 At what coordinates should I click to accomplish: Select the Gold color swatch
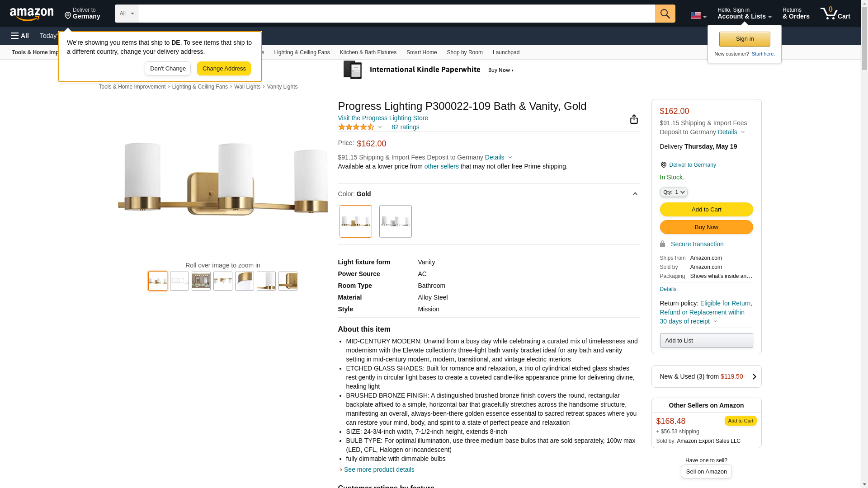(x=355, y=221)
